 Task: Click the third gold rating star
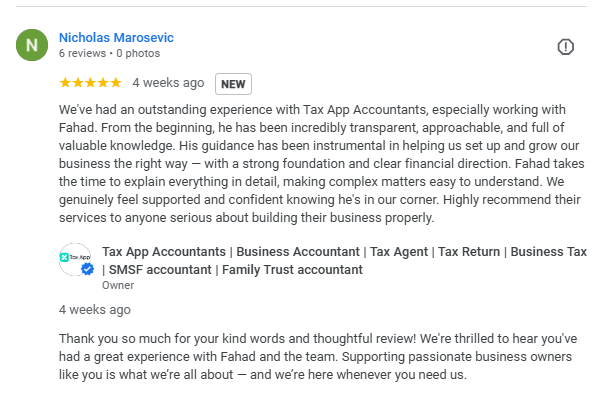point(90,83)
